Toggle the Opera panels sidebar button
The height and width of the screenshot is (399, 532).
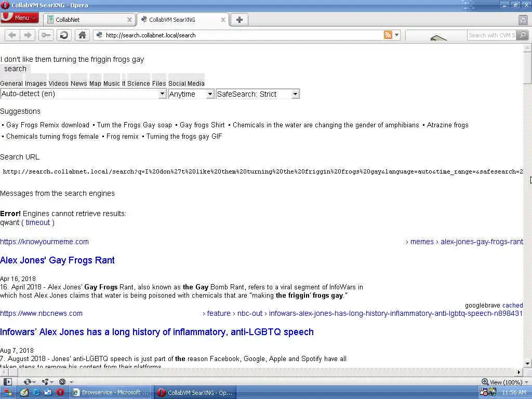click(7, 382)
